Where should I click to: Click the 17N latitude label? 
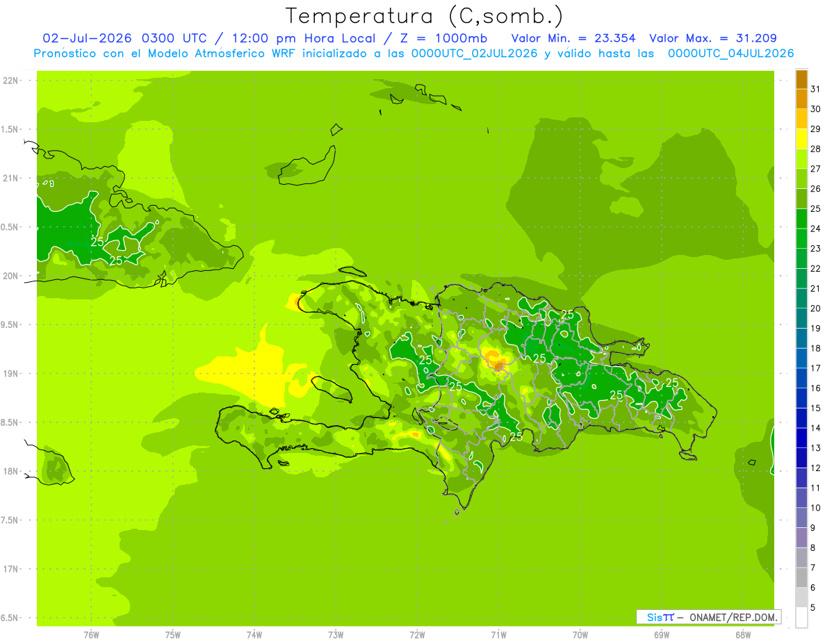coord(10,569)
